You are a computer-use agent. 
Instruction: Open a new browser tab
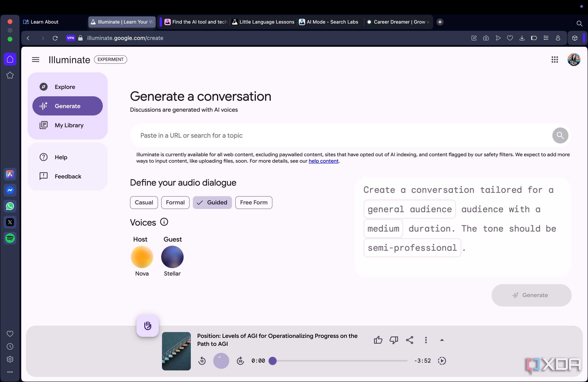click(x=440, y=22)
